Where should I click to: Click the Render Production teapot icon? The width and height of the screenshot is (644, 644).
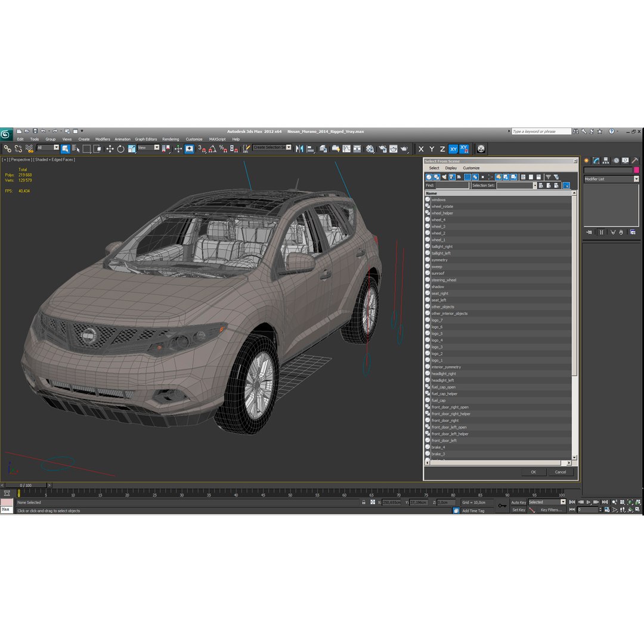tap(404, 149)
